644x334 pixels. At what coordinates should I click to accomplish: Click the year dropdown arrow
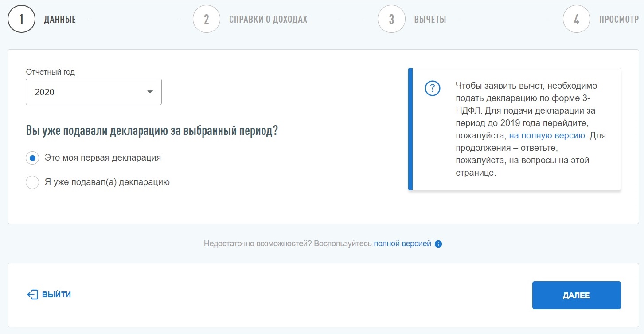pyautogui.click(x=150, y=92)
